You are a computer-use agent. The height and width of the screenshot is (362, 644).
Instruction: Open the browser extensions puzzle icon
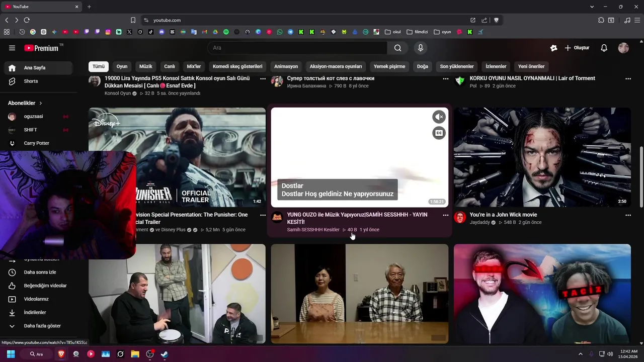601,20
